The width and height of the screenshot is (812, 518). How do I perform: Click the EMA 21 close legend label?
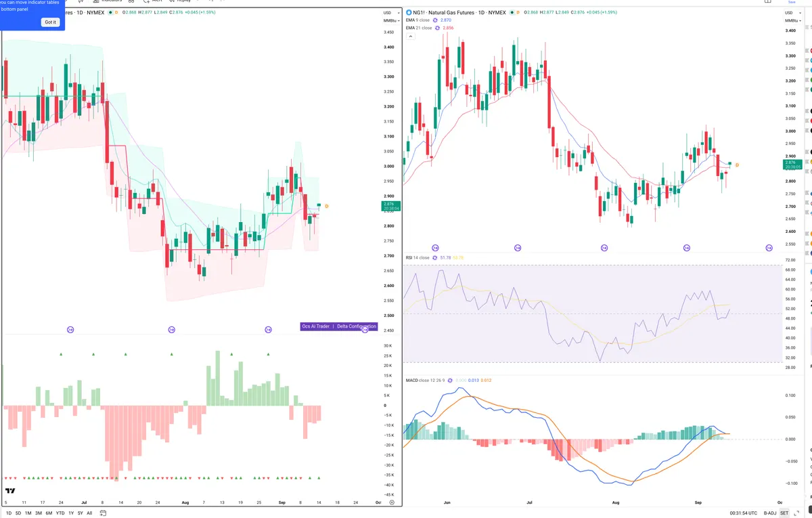pos(420,28)
